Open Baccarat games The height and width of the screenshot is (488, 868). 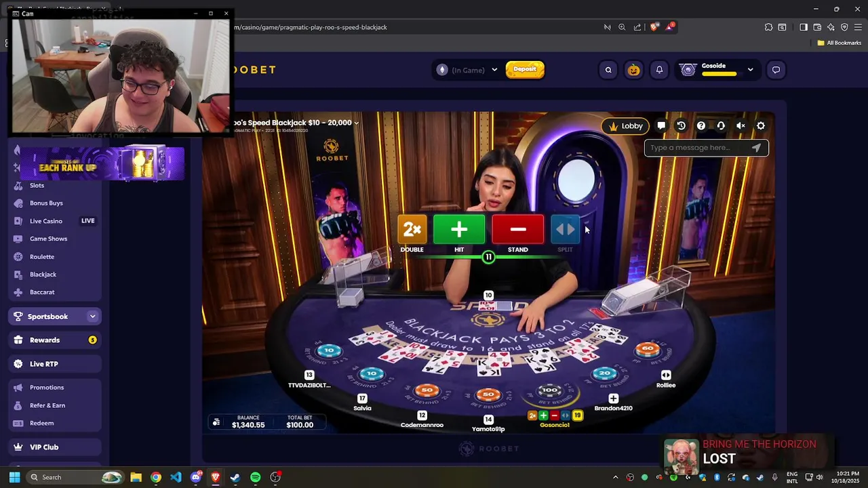click(42, 292)
